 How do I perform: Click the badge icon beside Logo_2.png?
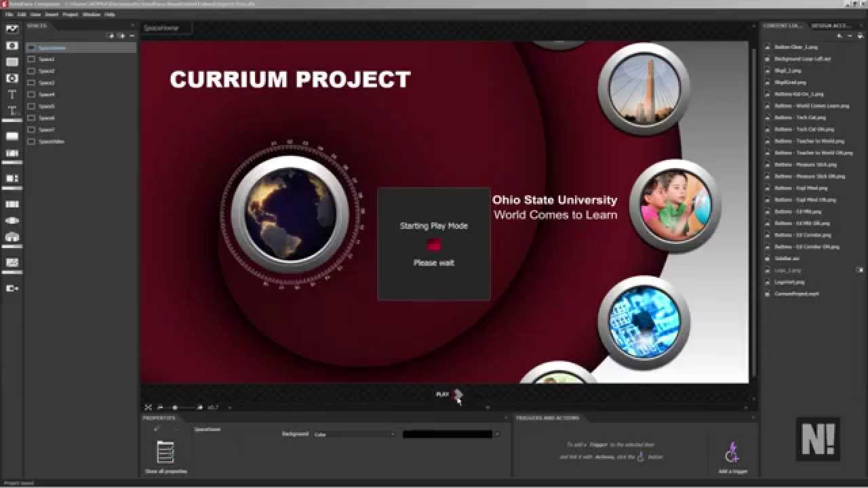(x=861, y=270)
